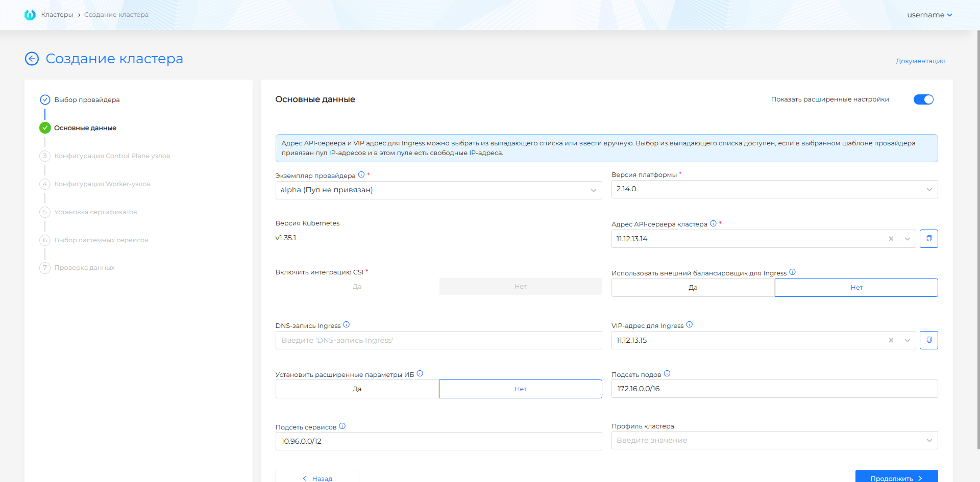The width and height of the screenshot is (980, 482).
Task: Click info icon next to VIP-адрес для Ingress
Action: pos(689,324)
